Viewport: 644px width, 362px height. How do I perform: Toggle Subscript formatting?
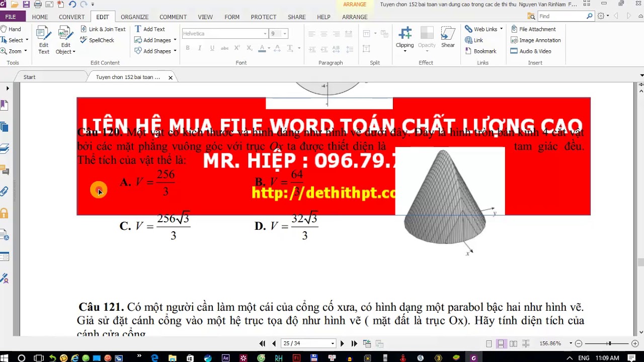249,48
